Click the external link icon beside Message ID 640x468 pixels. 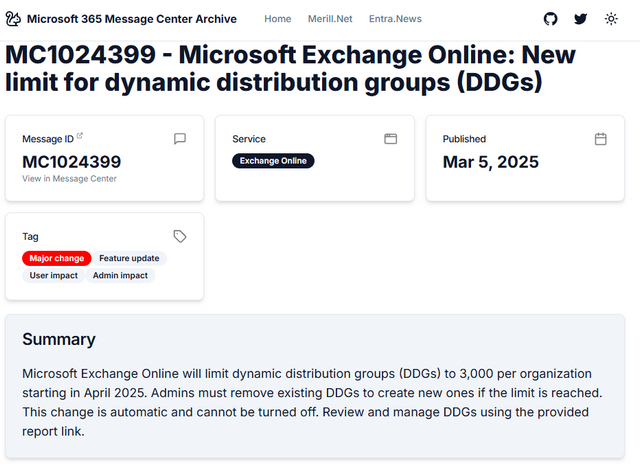80,135
